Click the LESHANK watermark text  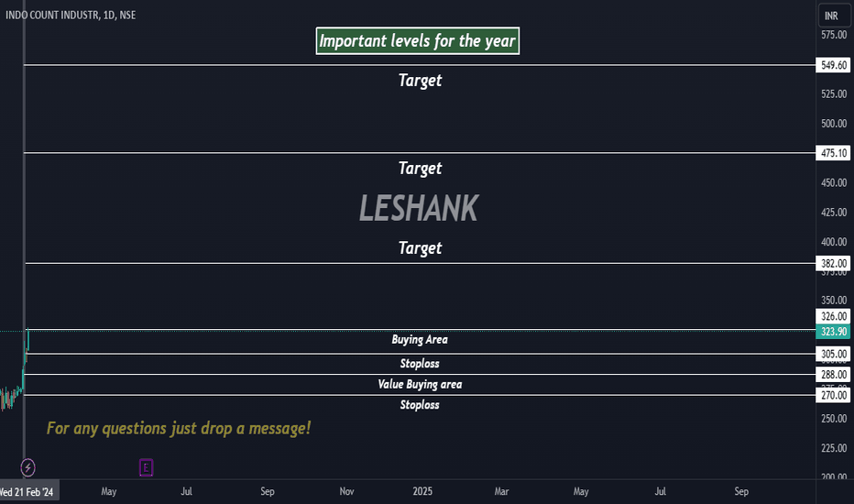[419, 208]
